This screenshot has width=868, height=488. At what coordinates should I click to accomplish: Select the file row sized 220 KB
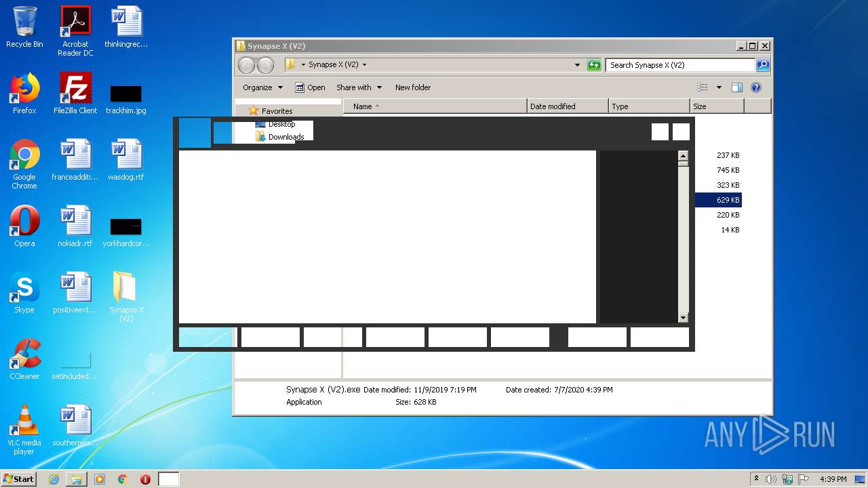718,215
